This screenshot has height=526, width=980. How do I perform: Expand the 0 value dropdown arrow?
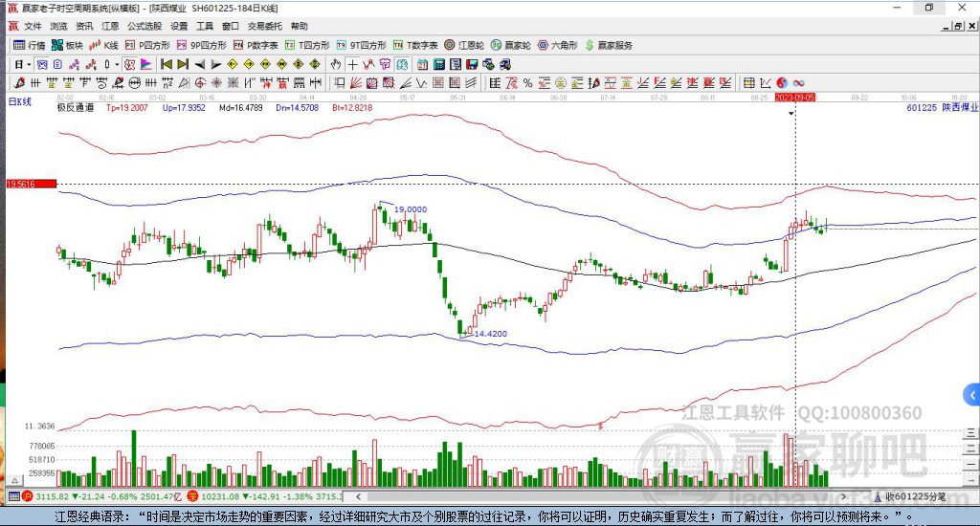[x=117, y=64]
